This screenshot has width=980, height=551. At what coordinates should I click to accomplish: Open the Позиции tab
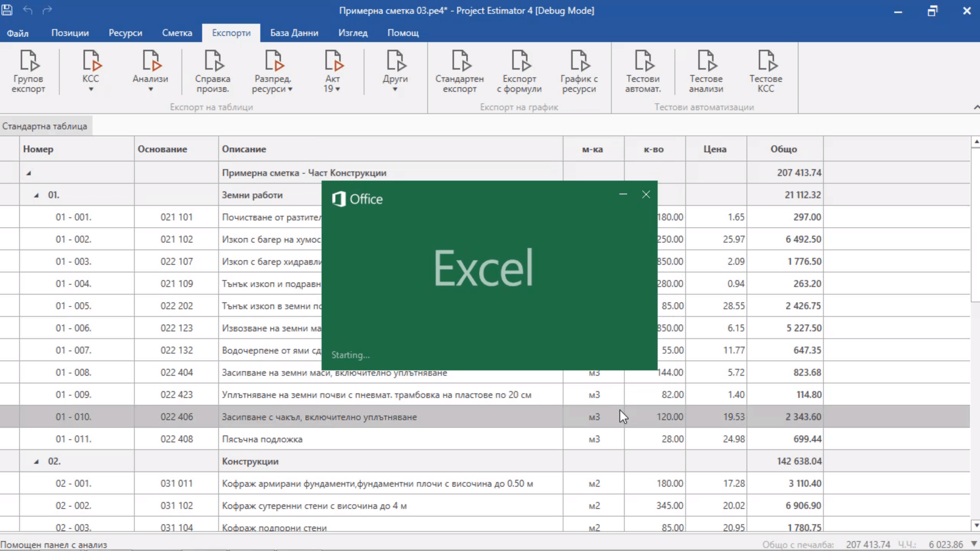[70, 33]
